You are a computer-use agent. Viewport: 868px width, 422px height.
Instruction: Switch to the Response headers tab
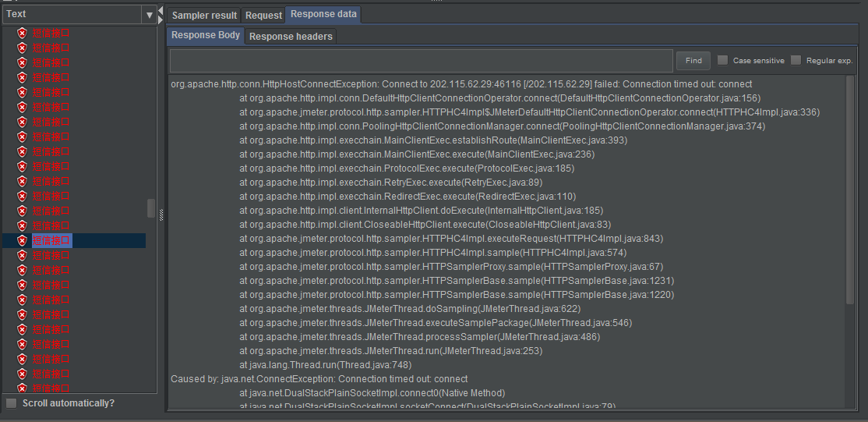tap(291, 36)
